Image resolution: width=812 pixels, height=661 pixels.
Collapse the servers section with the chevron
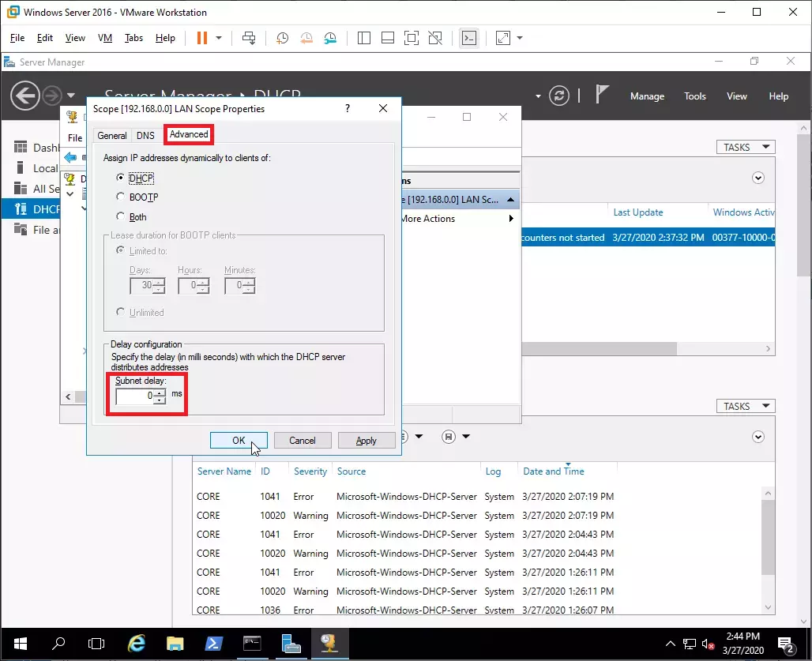pyautogui.click(x=758, y=178)
